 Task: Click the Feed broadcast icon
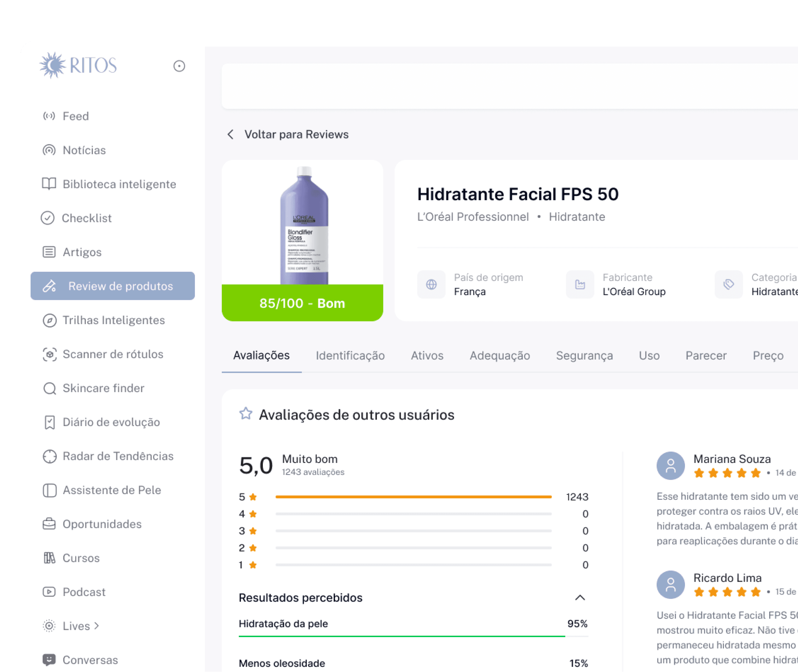[49, 116]
